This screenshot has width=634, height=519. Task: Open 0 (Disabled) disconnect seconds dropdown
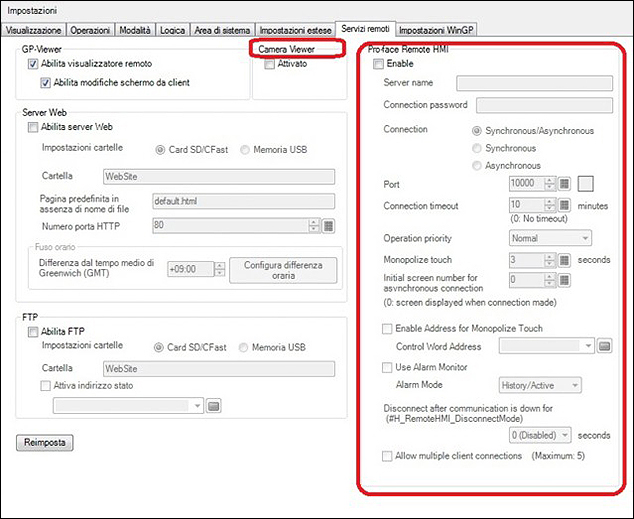pyautogui.click(x=540, y=435)
